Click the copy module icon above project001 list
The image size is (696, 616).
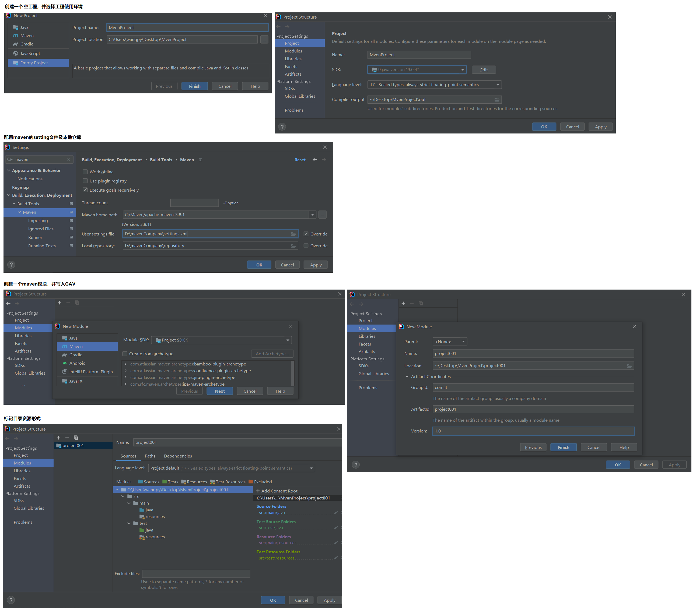click(76, 438)
